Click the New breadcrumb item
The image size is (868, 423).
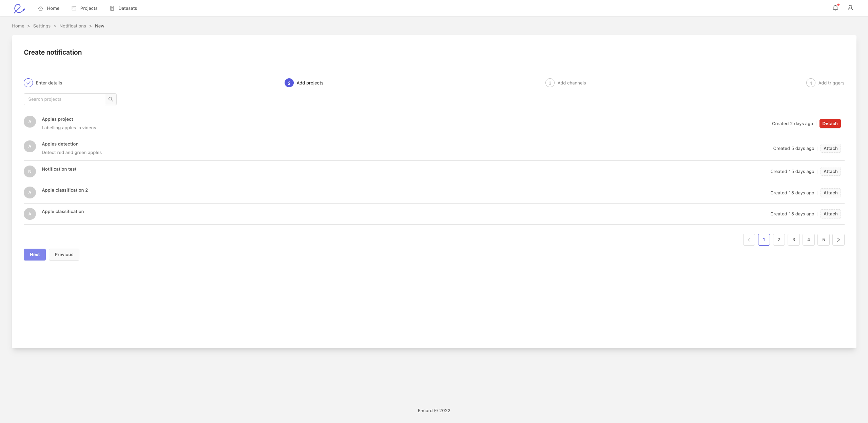pyautogui.click(x=99, y=26)
